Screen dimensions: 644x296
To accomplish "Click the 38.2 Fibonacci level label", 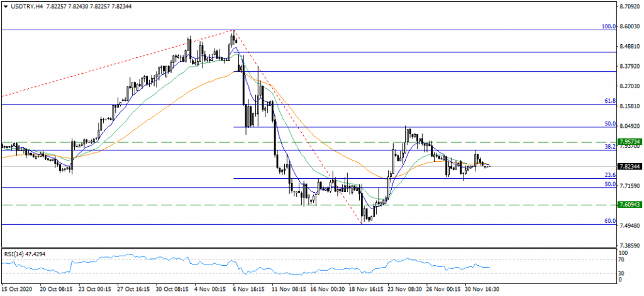I will tap(609, 146).
